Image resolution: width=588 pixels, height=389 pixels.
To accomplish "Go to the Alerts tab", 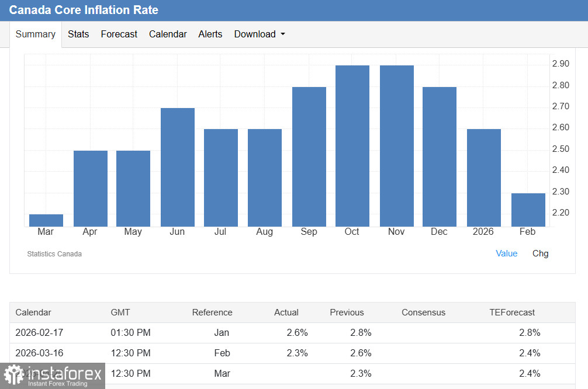I will (x=210, y=34).
